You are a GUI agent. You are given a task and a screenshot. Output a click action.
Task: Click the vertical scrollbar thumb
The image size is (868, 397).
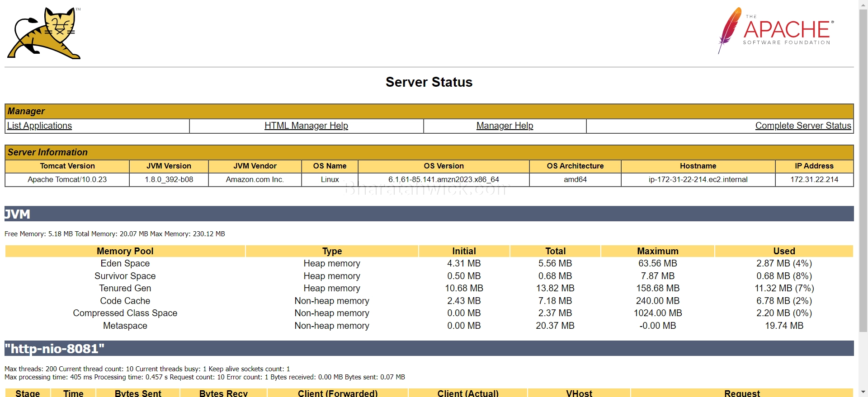[x=863, y=171]
